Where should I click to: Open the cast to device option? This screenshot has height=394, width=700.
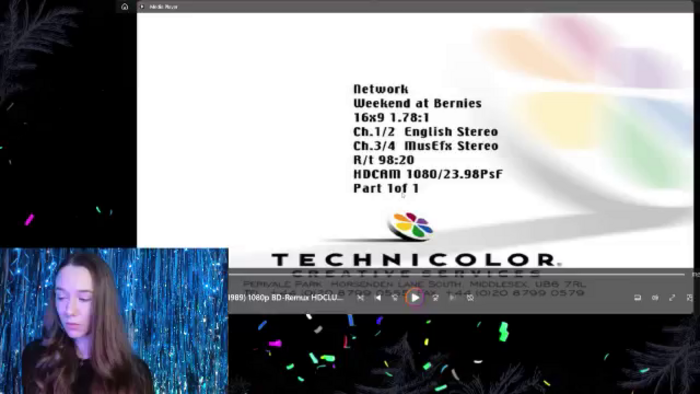click(638, 298)
